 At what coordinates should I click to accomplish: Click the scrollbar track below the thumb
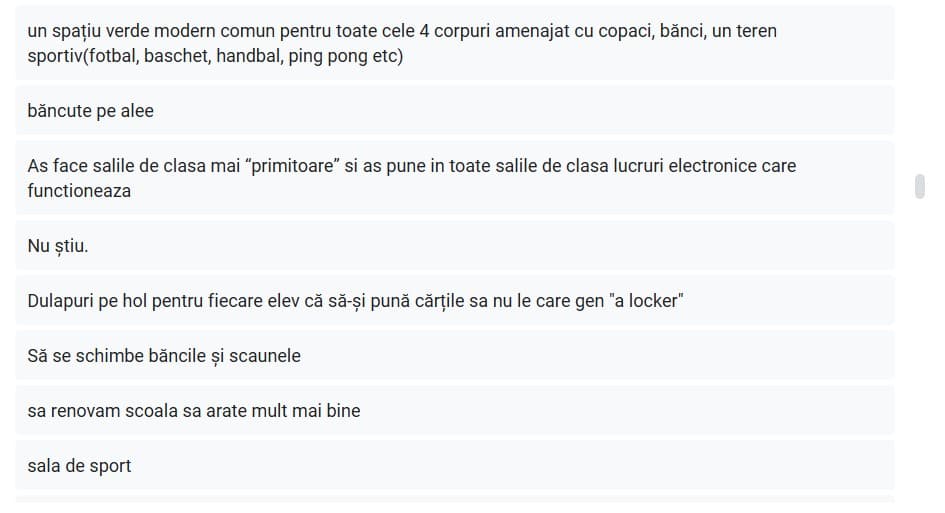920,350
